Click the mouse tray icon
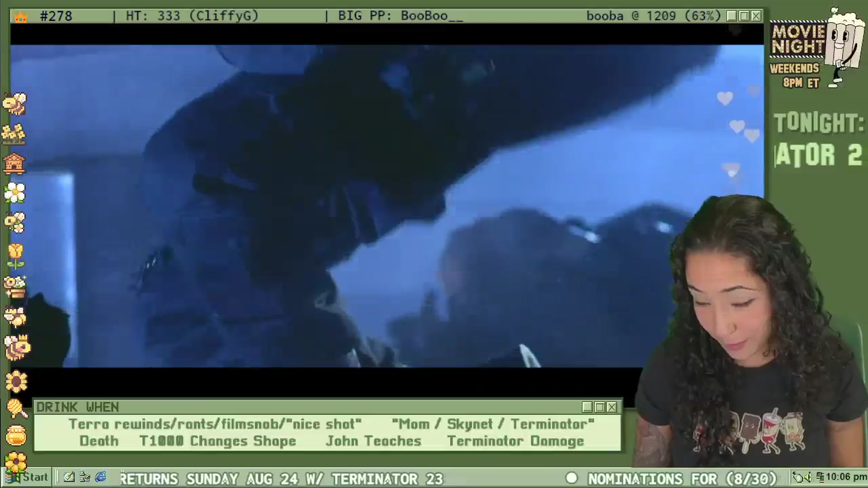This screenshot has width=868, height=488. [x=799, y=477]
